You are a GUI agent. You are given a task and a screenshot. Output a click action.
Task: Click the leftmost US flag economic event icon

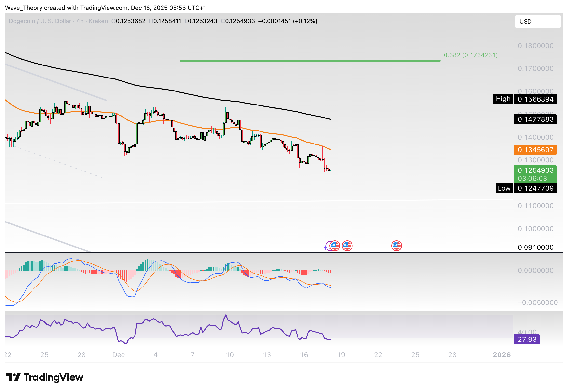pyautogui.click(x=335, y=246)
